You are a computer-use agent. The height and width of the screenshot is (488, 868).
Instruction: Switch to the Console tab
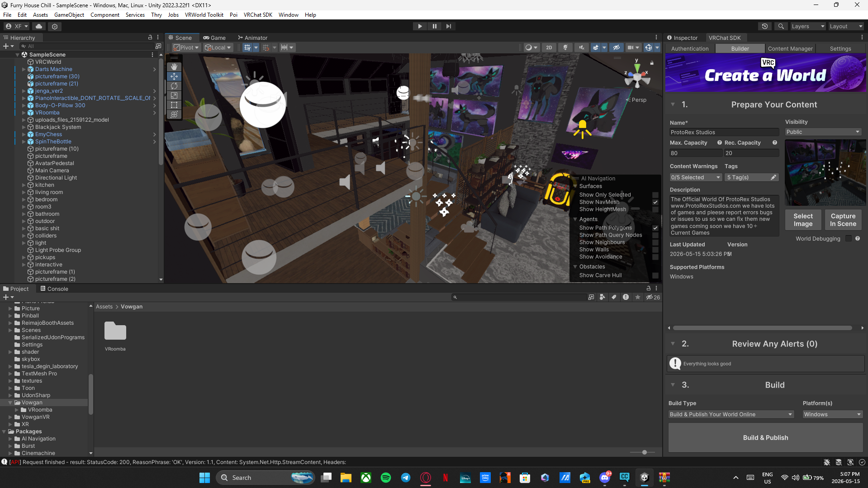pos(54,289)
